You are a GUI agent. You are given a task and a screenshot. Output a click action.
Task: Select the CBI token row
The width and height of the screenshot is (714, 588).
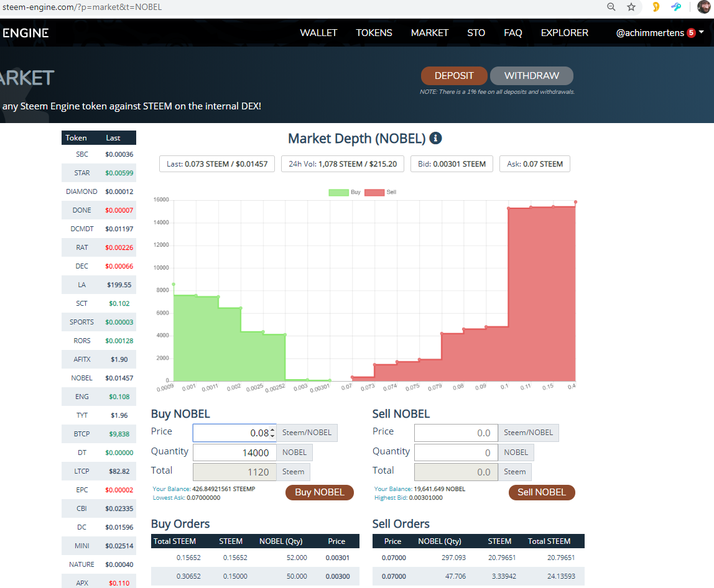click(x=99, y=509)
